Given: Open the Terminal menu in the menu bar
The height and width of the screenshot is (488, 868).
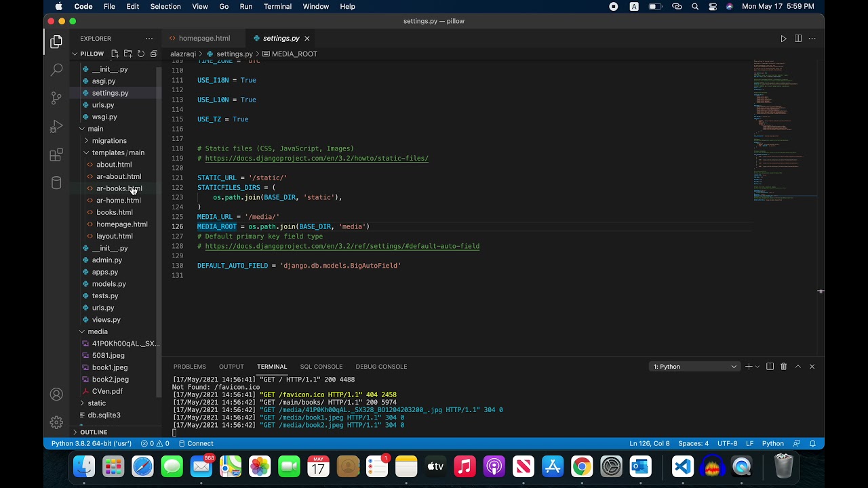Looking at the screenshot, I should click(x=277, y=7).
